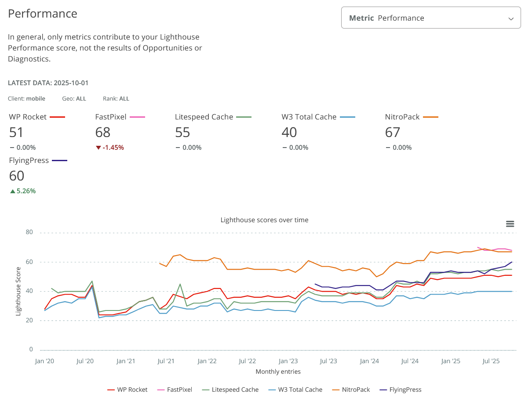Hide W3 Total Cache line via legend
The height and width of the screenshot is (397, 532).
coord(296,390)
